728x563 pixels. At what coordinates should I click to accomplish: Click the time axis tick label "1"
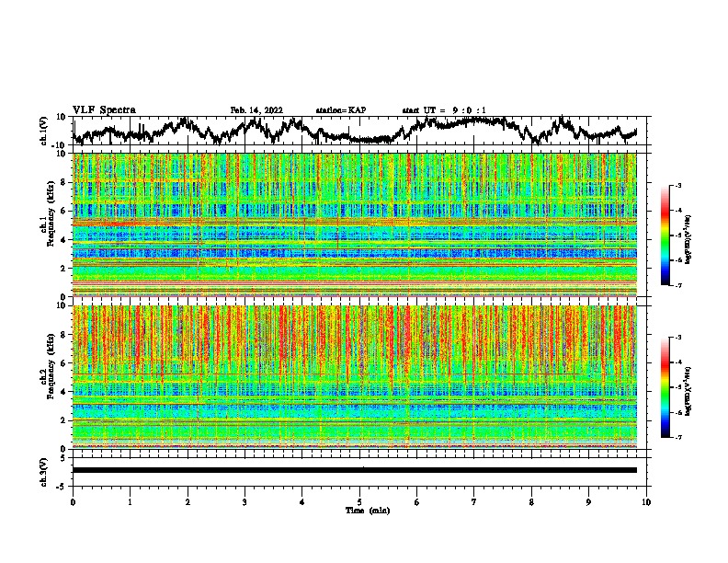pos(130,502)
